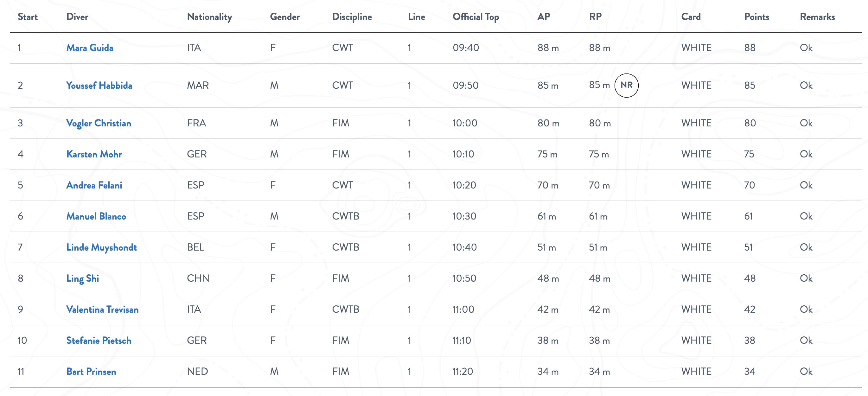The image size is (868, 396).
Task: Click the Card column header
Action: click(x=691, y=17)
